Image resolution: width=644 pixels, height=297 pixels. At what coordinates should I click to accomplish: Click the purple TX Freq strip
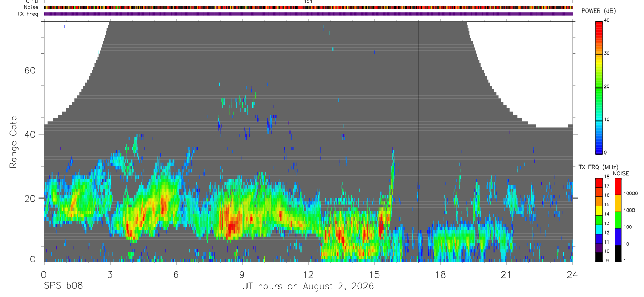pos(308,14)
